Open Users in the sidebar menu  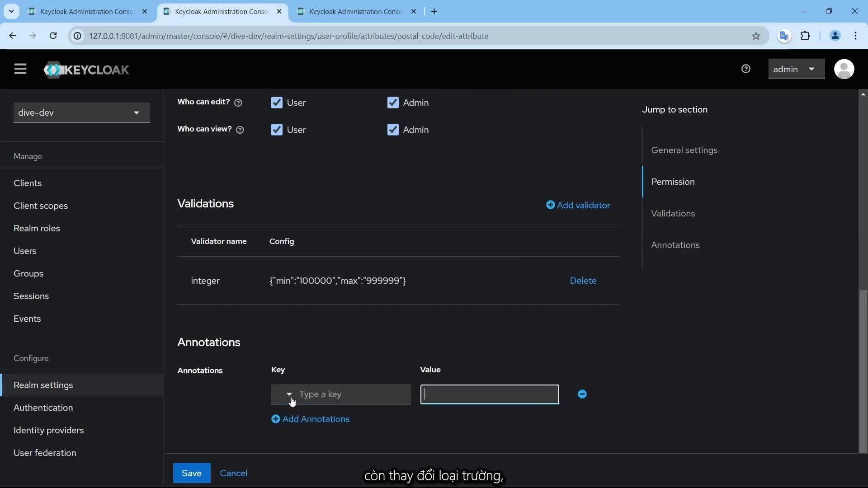[25, 251]
